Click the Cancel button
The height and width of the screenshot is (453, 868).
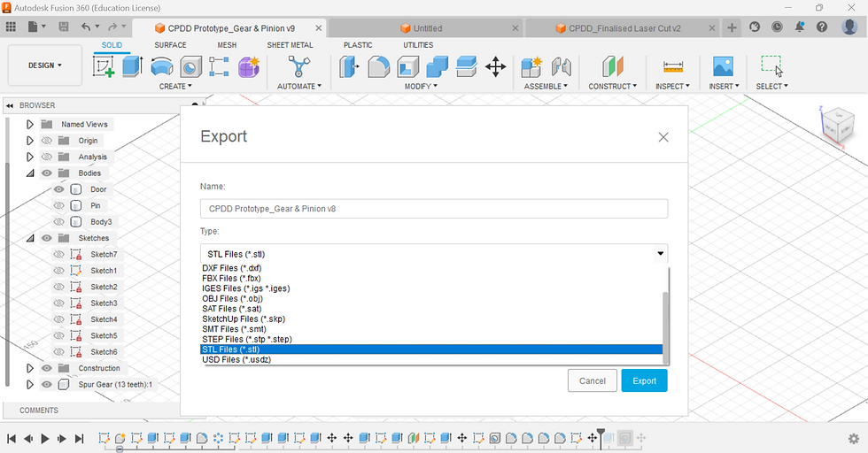coord(593,380)
